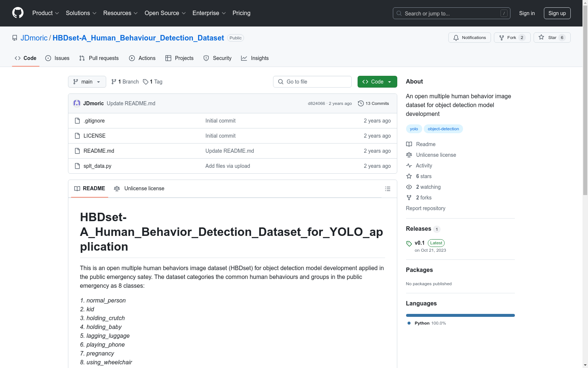588x368 pixels.
Task: Click the slash shortcut key icon
Action: pyautogui.click(x=504, y=13)
